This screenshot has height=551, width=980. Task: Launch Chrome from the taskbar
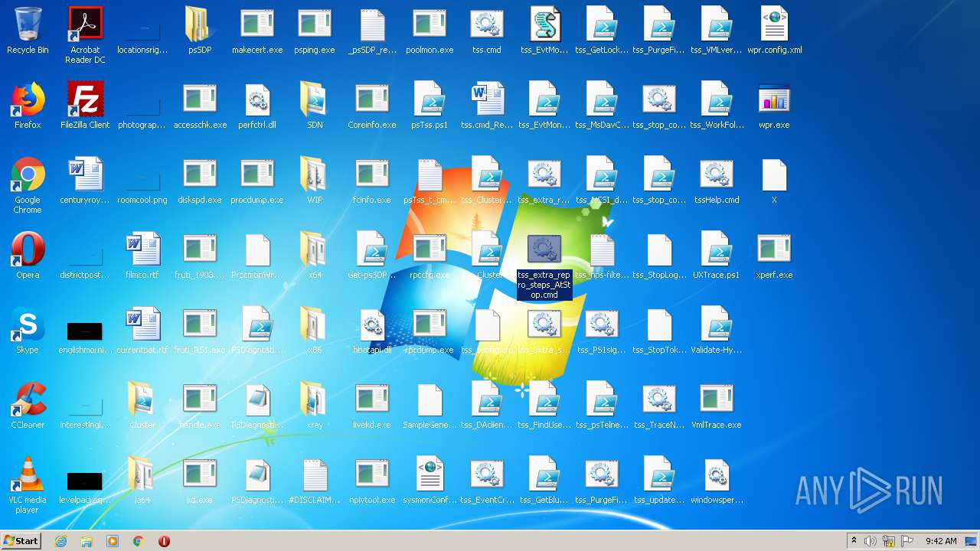pos(139,541)
